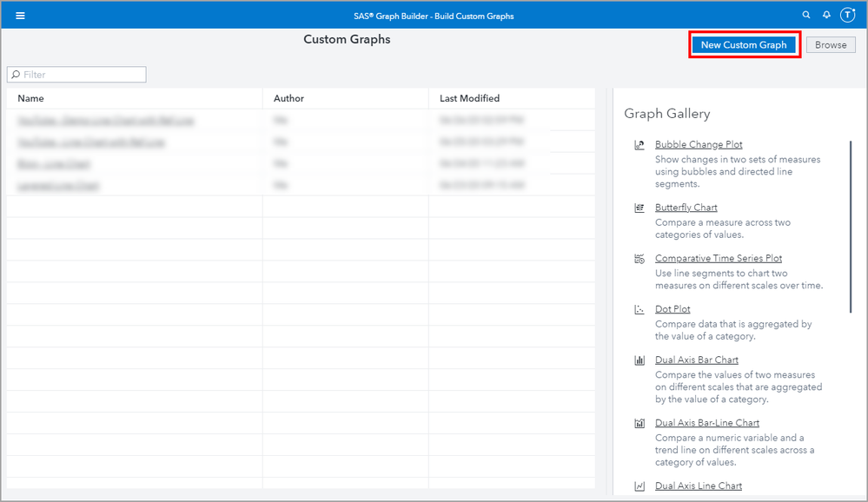868x502 pixels.
Task: Click the Graph Gallery vertical scrollbar
Action: 851,226
